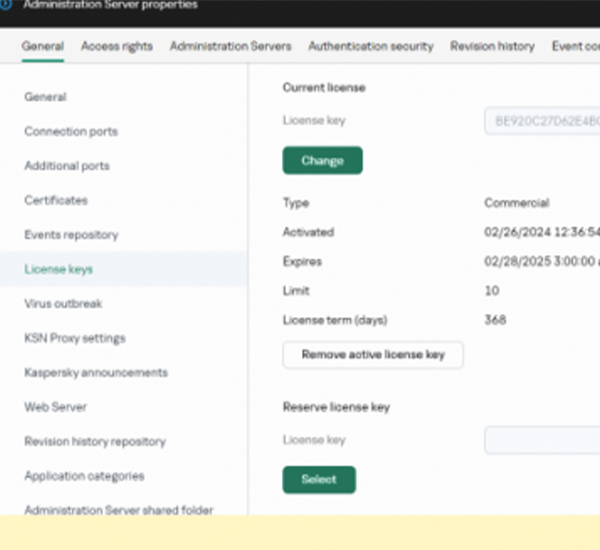
Task: Open Administration Server shared folder section
Action: pos(119,510)
